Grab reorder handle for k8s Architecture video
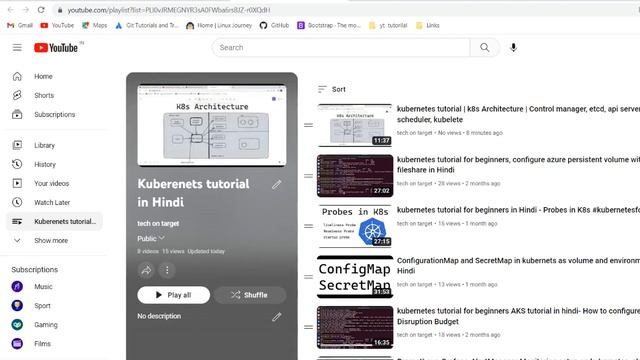This screenshot has width=640, height=360. [x=309, y=125]
